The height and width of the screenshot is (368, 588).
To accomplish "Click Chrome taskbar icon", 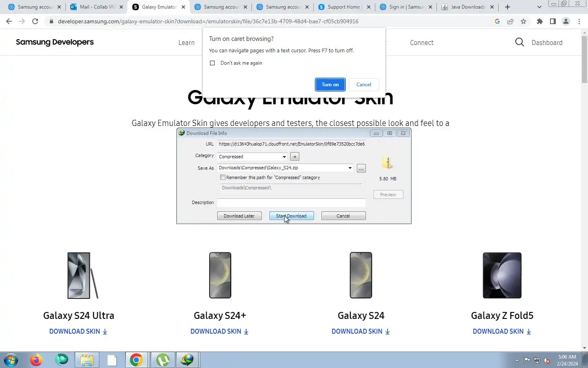I will 136,360.
